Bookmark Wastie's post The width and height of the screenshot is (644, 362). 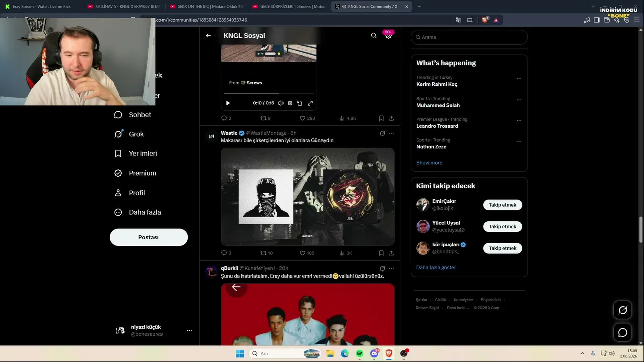(x=381, y=253)
